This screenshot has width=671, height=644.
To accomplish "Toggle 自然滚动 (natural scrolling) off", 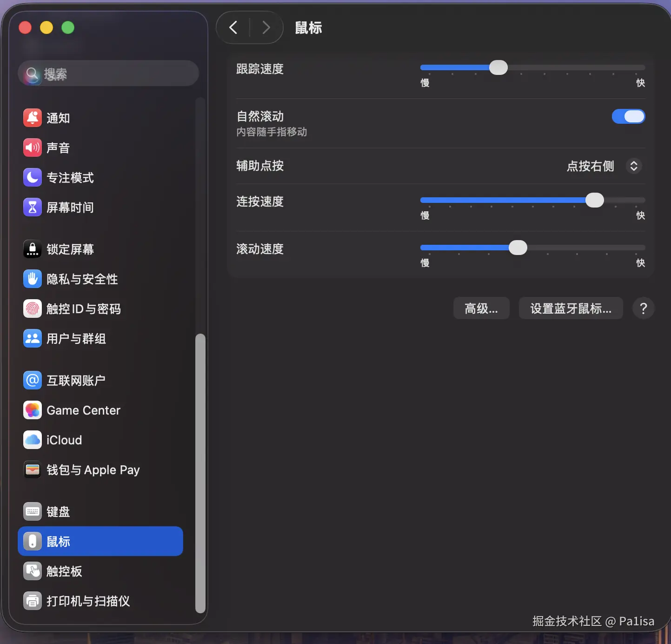I will [x=629, y=116].
